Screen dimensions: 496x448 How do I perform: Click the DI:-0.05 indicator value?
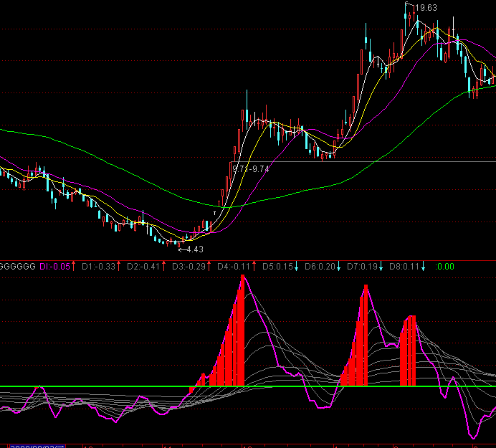click(x=55, y=267)
